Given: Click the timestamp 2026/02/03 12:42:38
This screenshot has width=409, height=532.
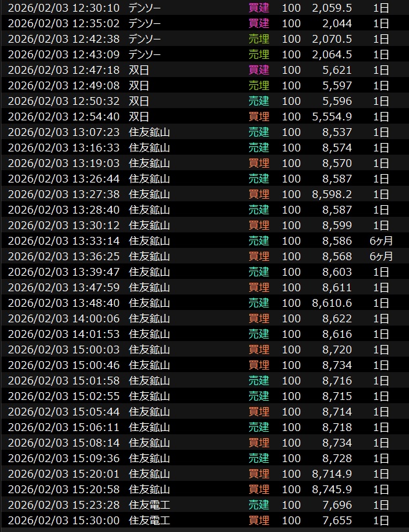Looking at the screenshot, I should (x=63, y=39).
